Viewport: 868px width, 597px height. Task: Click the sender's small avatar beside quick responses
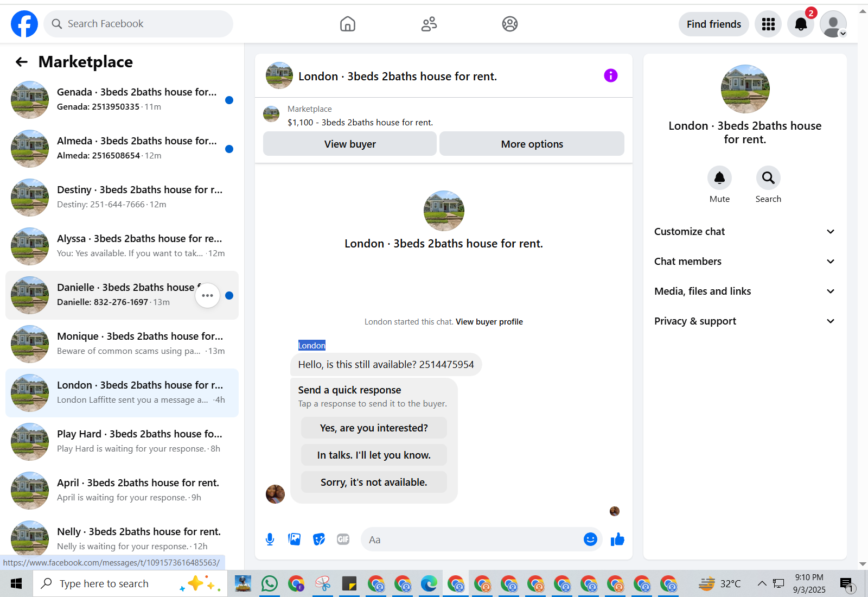275,494
